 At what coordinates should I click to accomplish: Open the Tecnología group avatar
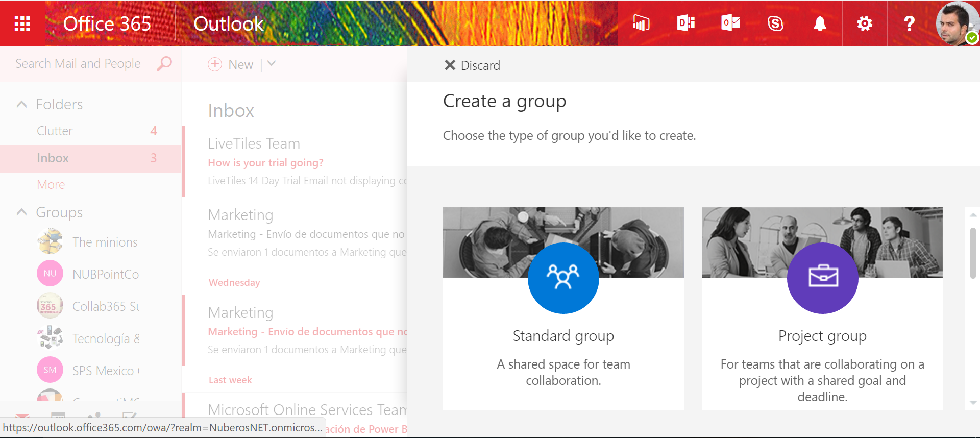coord(50,338)
